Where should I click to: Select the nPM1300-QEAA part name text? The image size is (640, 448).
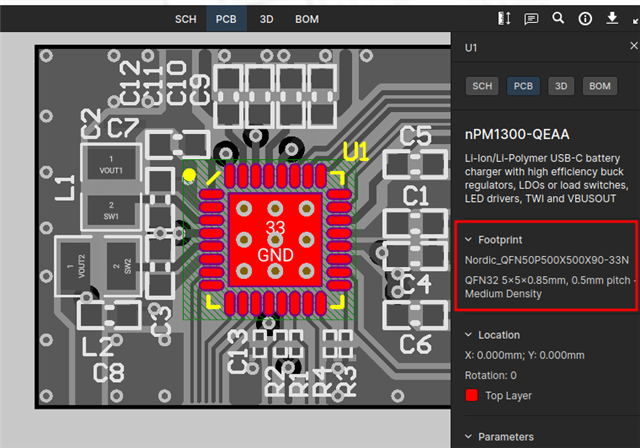[517, 134]
